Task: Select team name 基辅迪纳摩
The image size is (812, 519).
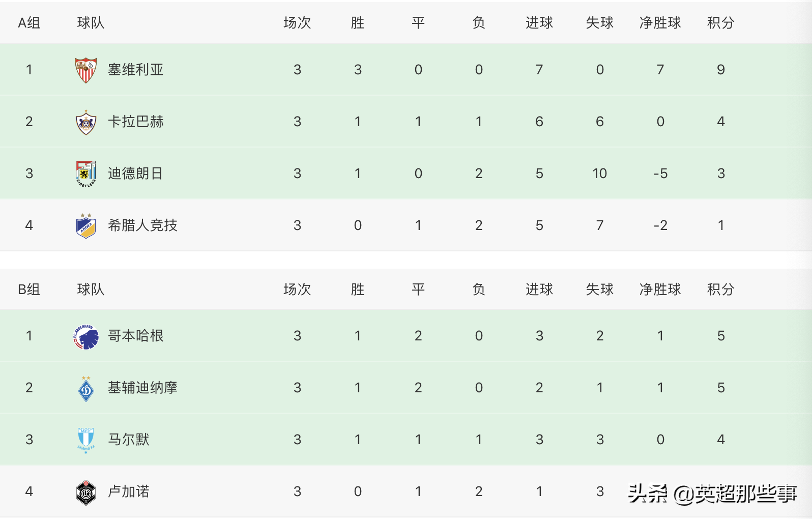Action: tap(142, 388)
